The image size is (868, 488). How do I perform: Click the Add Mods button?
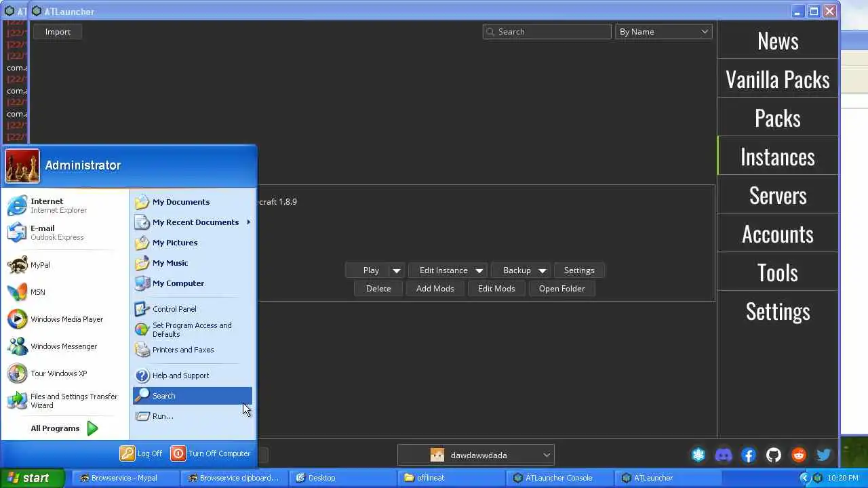[435, 289]
